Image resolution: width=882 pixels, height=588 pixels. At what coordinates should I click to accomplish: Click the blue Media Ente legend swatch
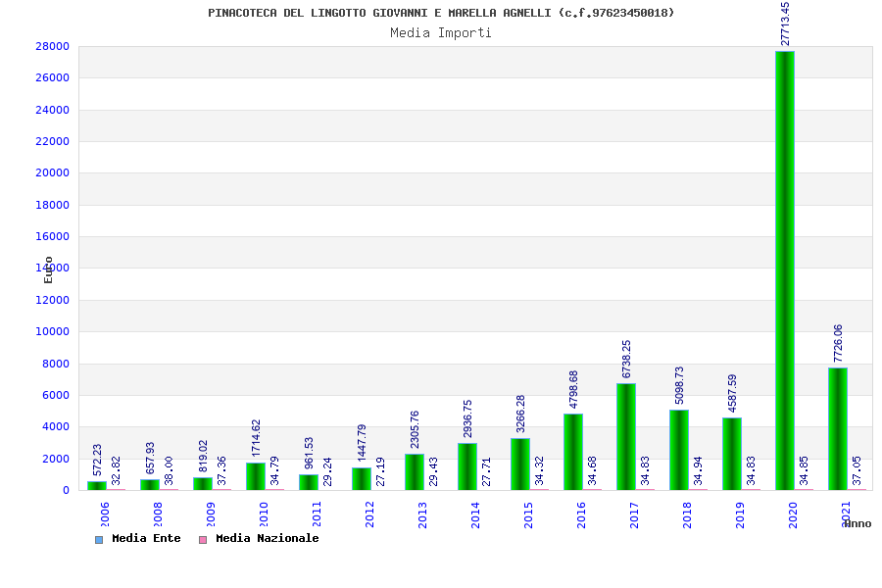(99, 540)
